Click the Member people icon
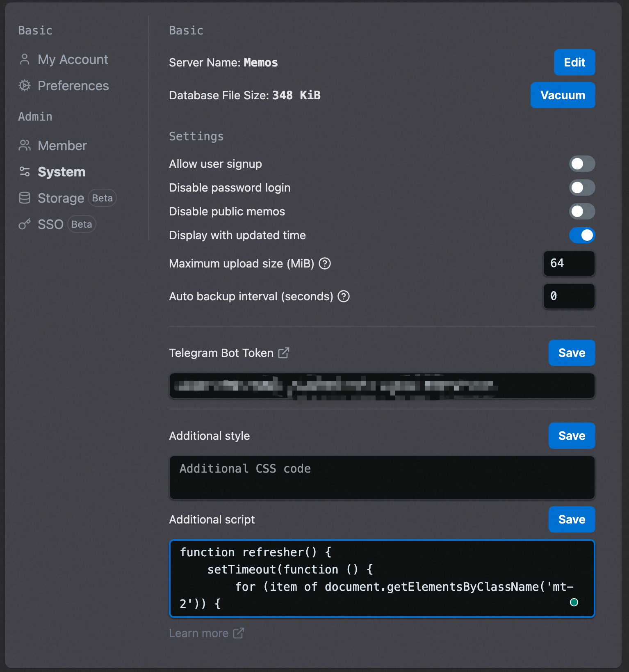Screen dimensions: 629x672 pyautogui.click(x=25, y=146)
